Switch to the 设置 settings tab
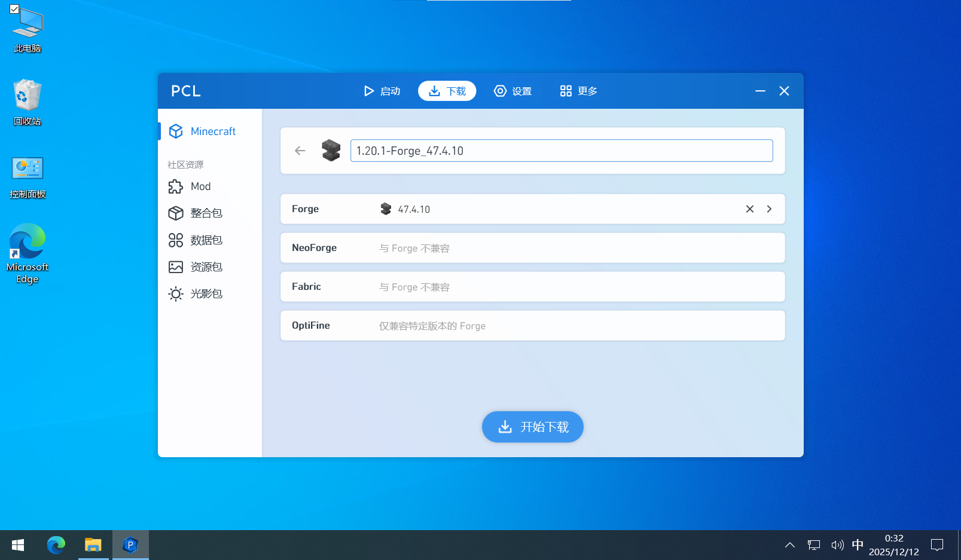 (x=513, y=91)
